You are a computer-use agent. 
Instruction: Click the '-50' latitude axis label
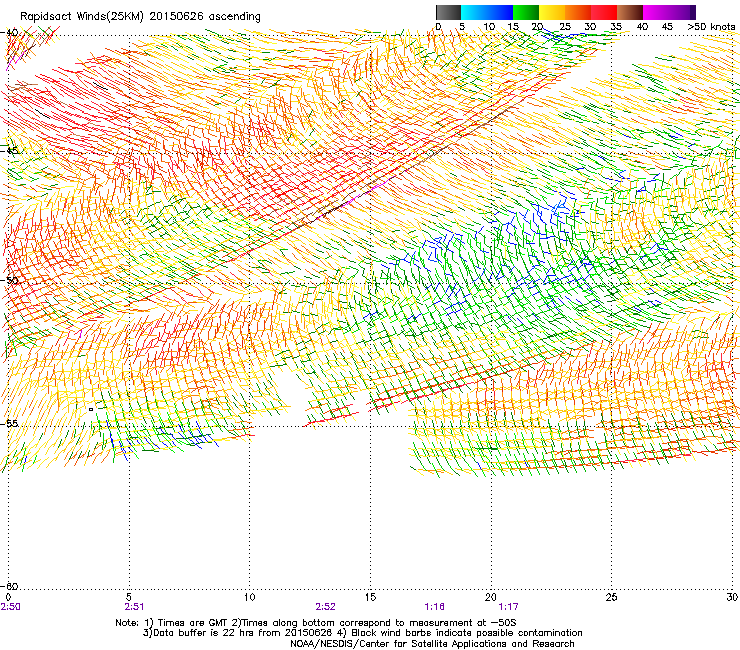9,280
